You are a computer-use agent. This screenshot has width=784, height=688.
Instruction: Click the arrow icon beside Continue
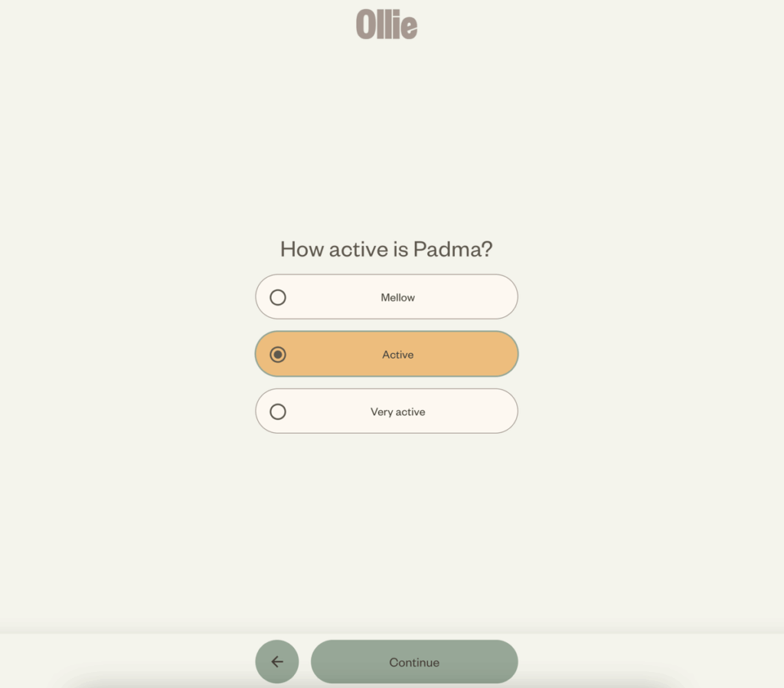tap(277, 662)
